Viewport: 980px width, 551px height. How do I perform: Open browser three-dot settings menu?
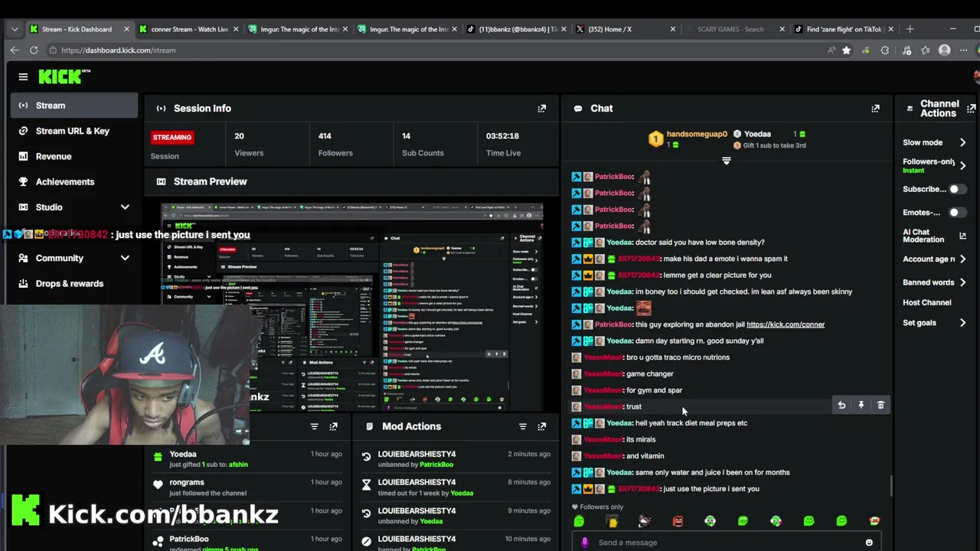click(964, 50)
